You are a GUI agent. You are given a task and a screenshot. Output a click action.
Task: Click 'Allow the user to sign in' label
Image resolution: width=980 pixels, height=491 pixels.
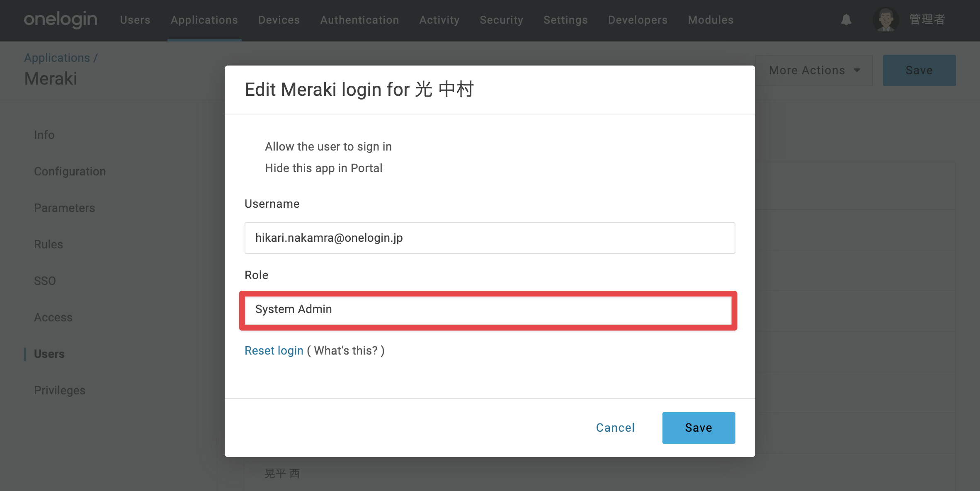point(328,146)
